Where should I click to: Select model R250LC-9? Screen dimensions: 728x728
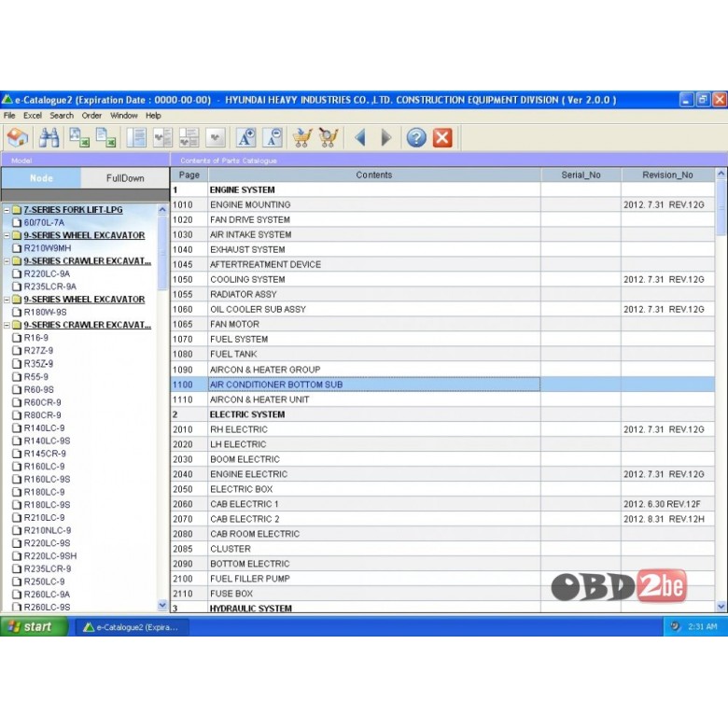pyautogui.click(x=45, y=581)
